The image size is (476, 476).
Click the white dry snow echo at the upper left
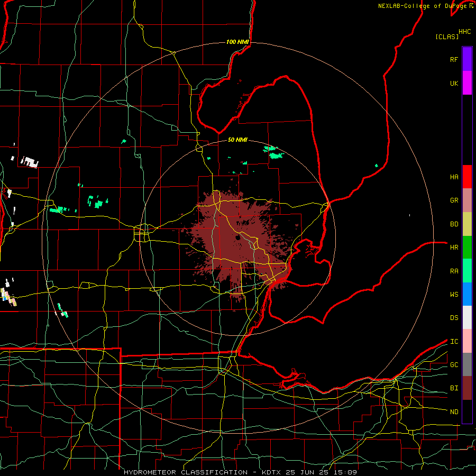[30, 162]
